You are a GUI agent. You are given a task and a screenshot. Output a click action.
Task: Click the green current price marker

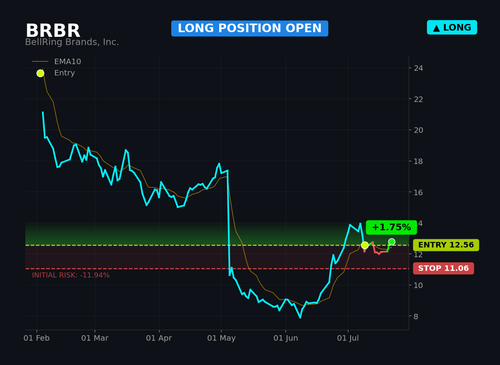coord(392,242)
